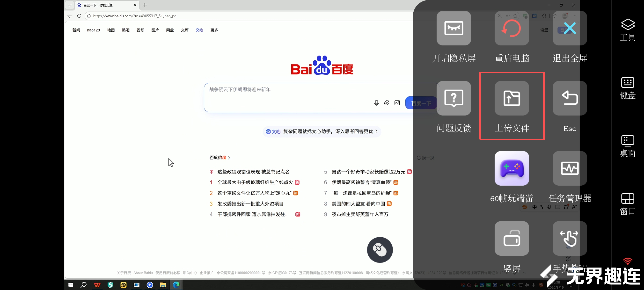
Task: Open the 上传文件 upload file tool
Action: [x=512, y=98]
